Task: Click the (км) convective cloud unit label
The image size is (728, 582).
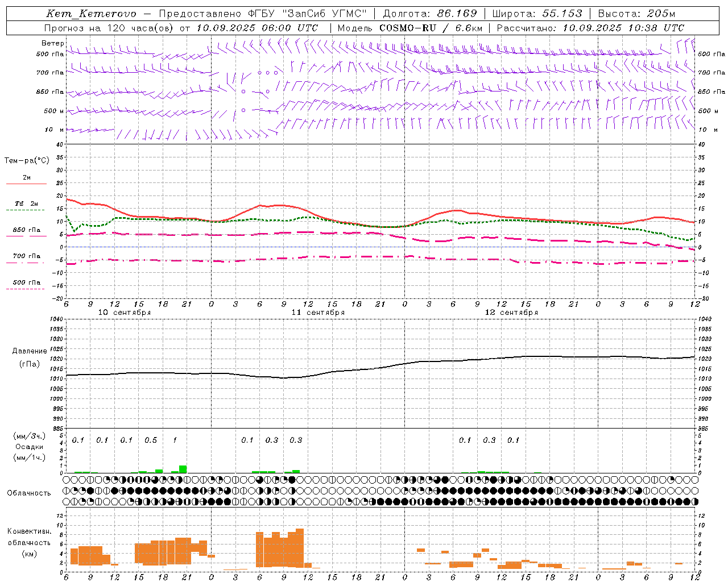Action: pos(30,554)
